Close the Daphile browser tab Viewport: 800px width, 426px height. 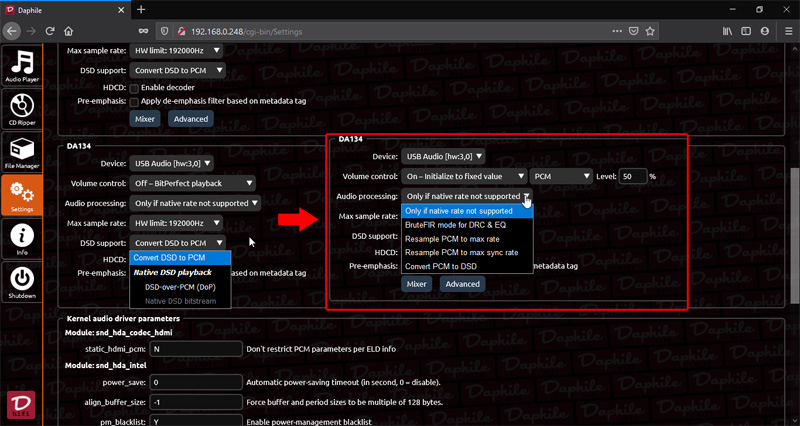[x=121, y=10]
